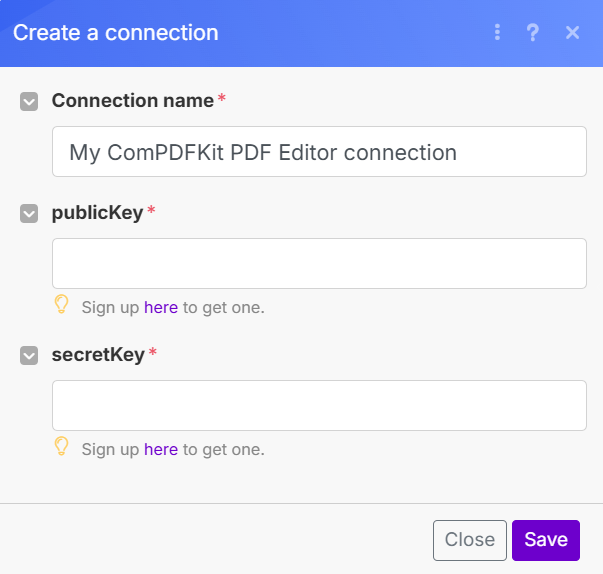Click the 'Create a connection' title text

(x=116, y=33)
